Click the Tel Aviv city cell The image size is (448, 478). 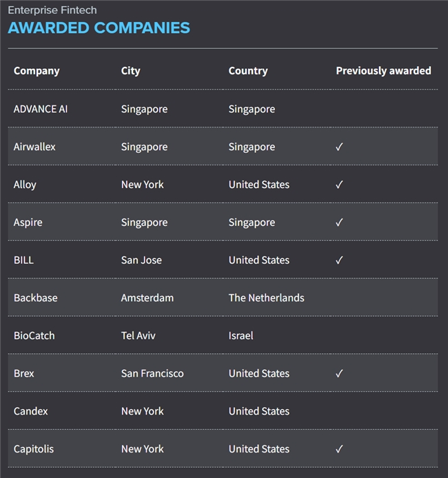pos(138,335)
